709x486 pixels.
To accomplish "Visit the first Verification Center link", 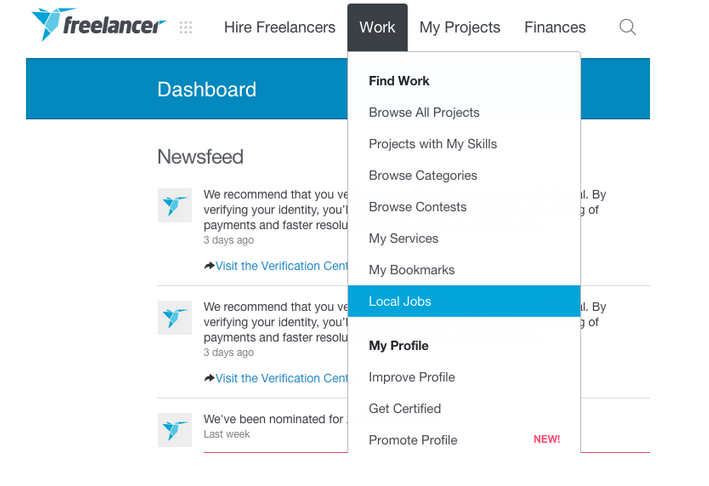I will point(282,266).
